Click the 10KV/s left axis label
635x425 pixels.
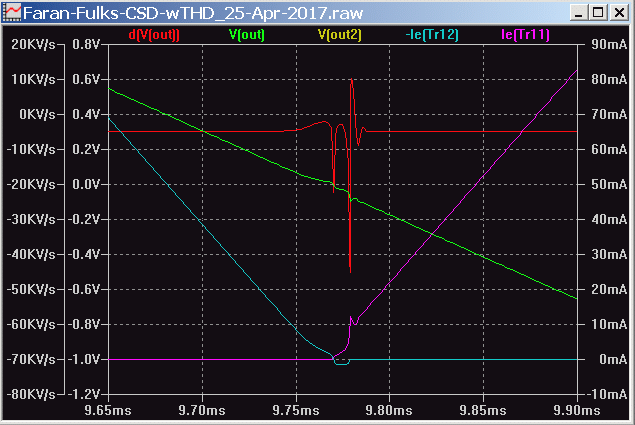tap(33, 79)
